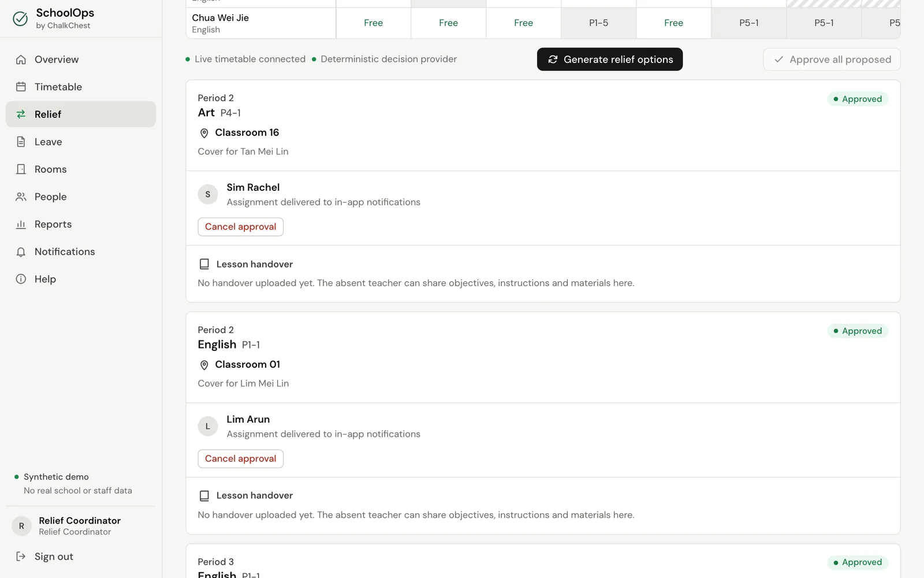Open the Help page
Image resolution: width=924 pixels, height=578 pixels.
pos(81,279)
